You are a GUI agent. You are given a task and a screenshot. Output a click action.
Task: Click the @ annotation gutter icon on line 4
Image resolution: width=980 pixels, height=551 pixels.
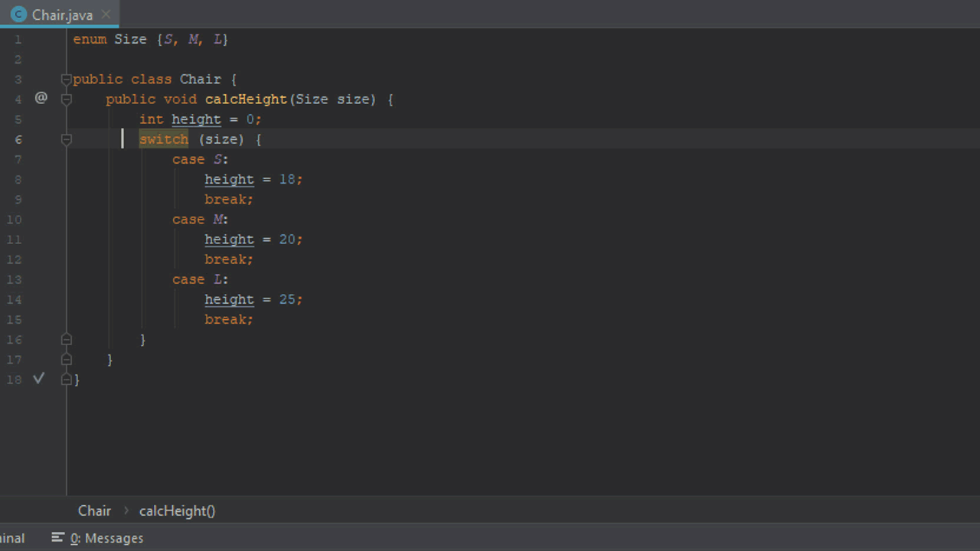point(41,97)
